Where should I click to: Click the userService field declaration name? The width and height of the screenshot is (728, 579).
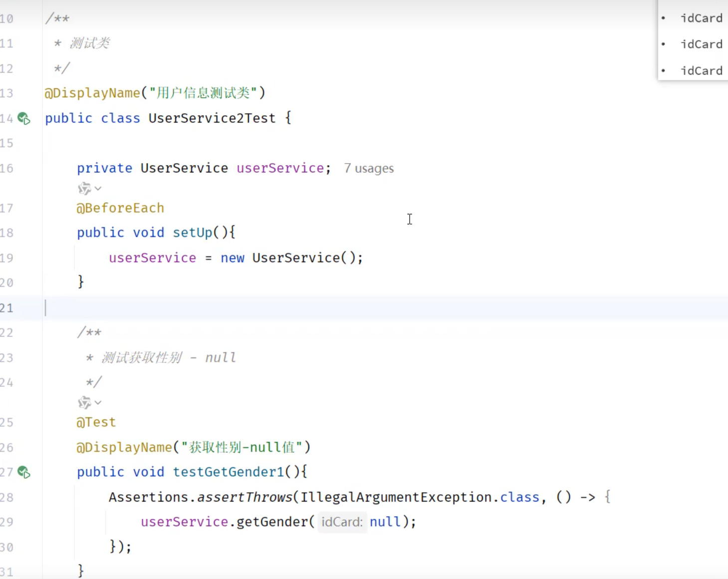point(280,168)
